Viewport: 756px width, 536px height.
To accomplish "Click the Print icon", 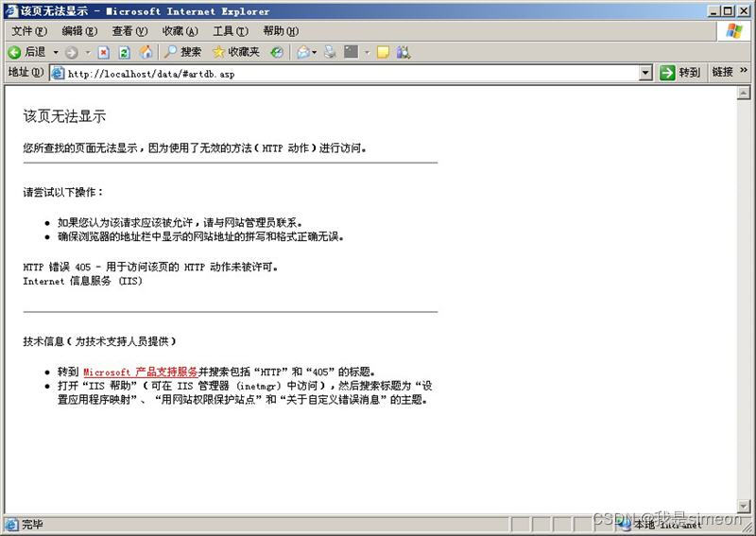I will [330, 52].
